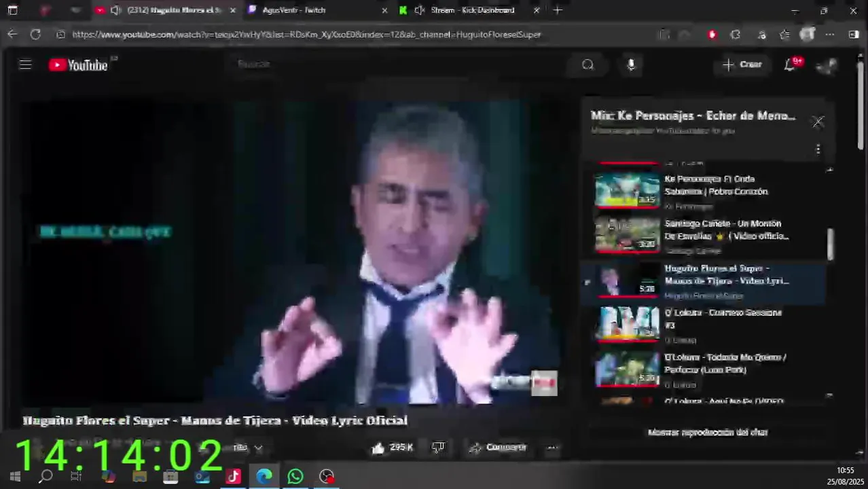Viewport: 868px width, 489px height.
Task: Expand the subscription notification dropdown chevron
Action: tap(258, 448)
